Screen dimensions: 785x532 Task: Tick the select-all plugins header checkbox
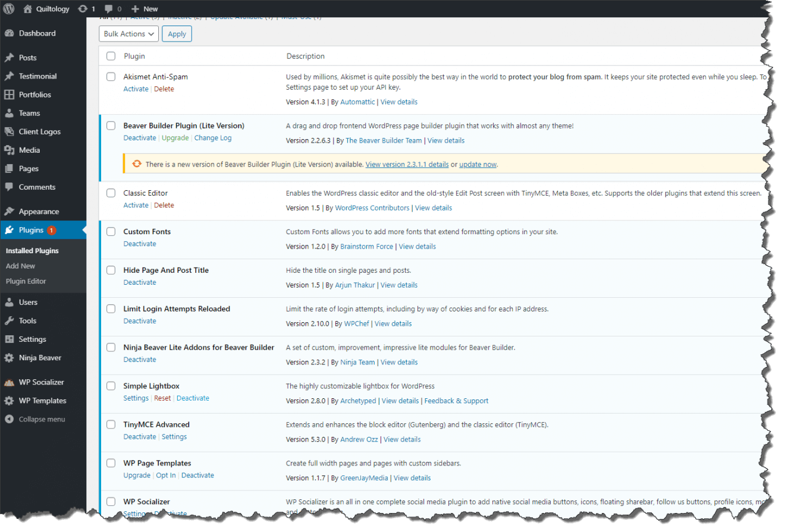coord(111,56)
